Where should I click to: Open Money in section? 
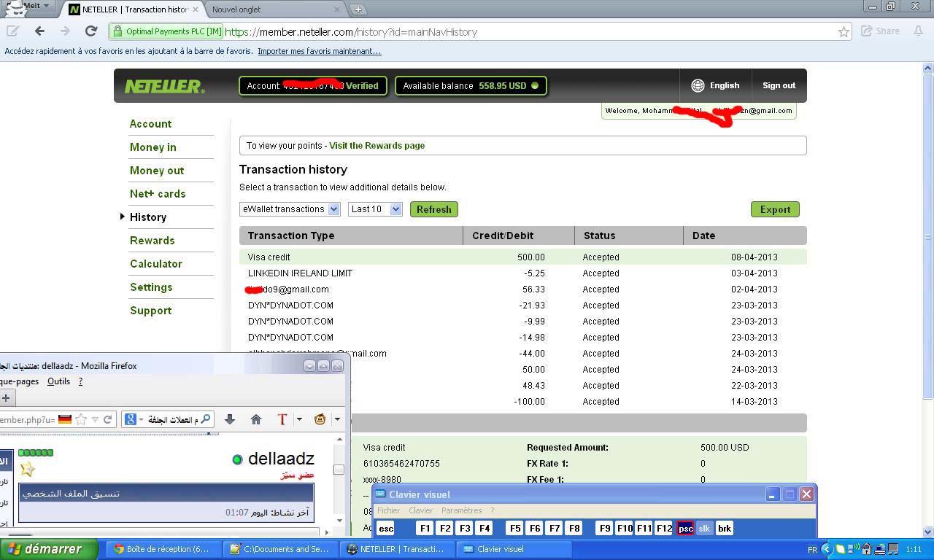(153, 147)
